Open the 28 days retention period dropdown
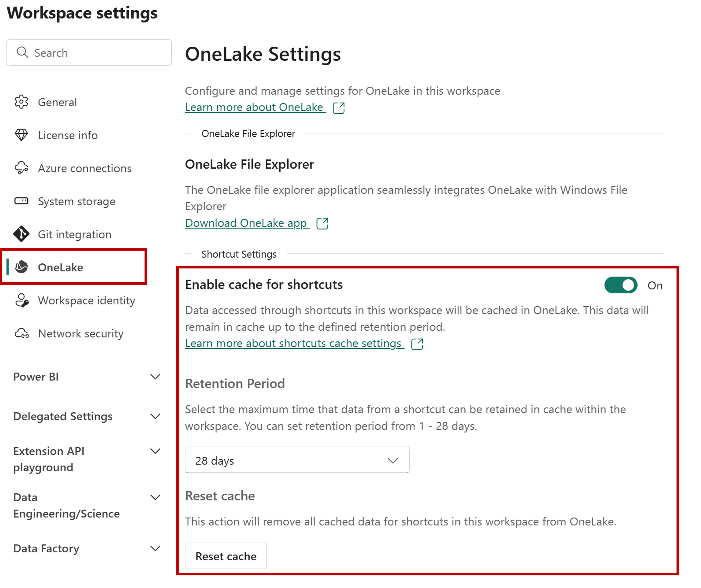Viewport: 701px width, 588px height. [x=297, y=460]
